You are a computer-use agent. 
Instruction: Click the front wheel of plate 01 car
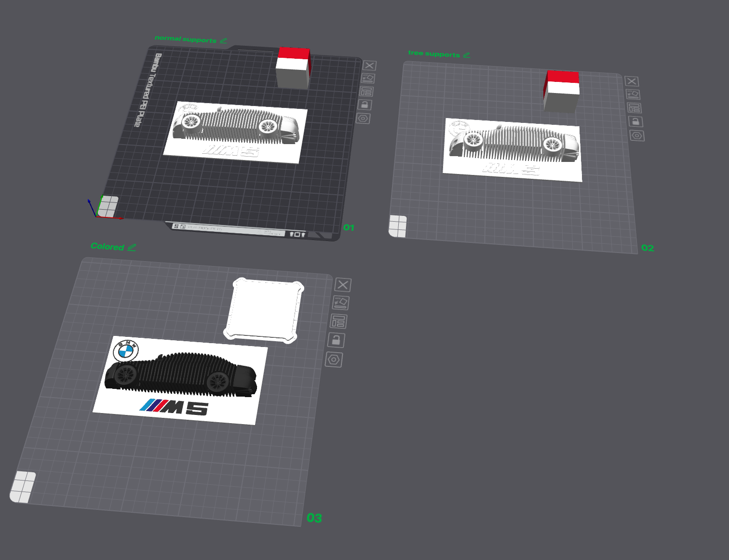(x=191, y=121)
